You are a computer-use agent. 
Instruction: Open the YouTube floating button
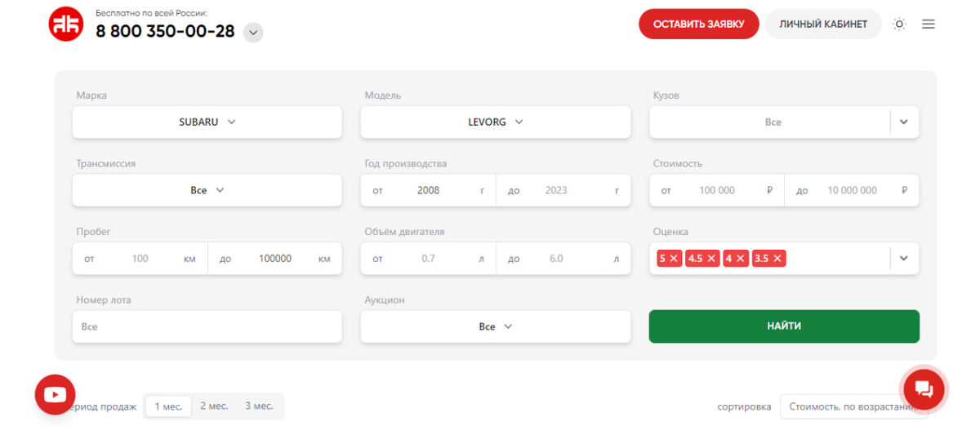55,395
